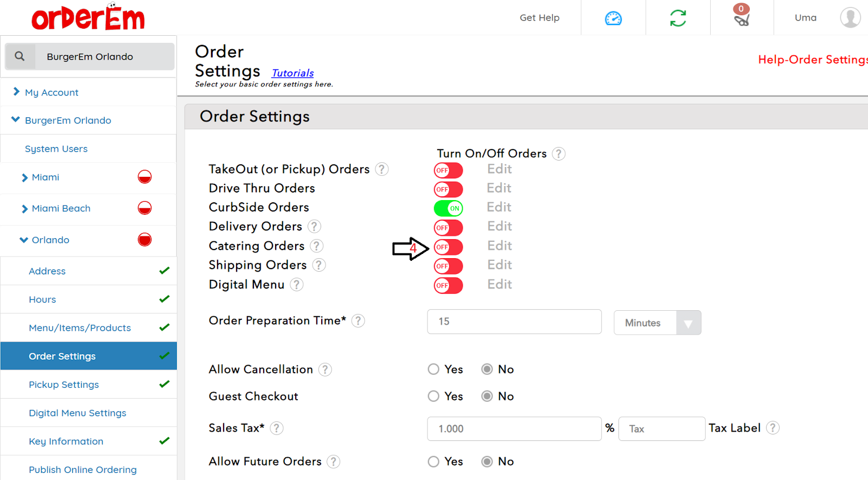The image size is (868, 480).
Task: Click the Order Preparation Time field
Action: tap(514, 322)
